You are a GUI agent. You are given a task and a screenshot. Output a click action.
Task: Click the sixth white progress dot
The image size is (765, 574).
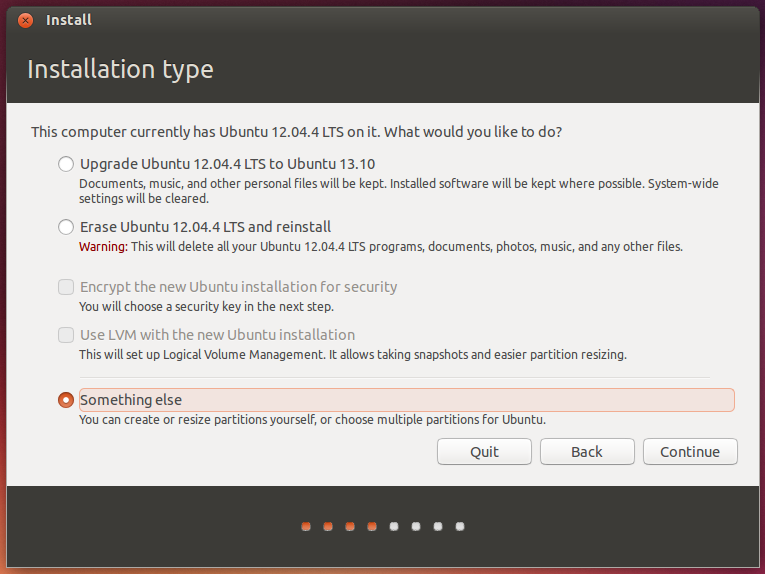click(x=416, y=526)
